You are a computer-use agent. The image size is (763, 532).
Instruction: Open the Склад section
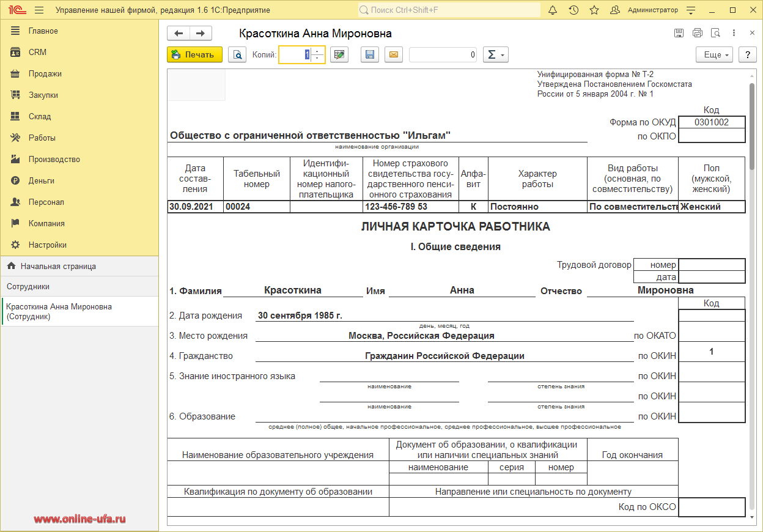(79, 116)
